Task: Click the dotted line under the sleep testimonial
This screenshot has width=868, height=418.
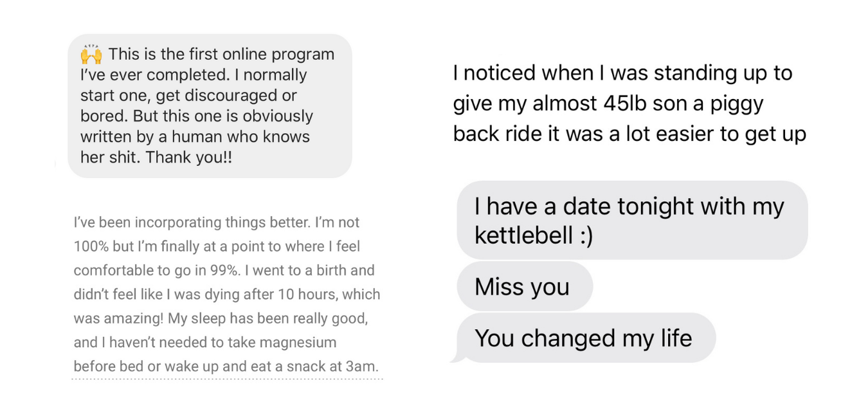Action: [x=227, y=379]
